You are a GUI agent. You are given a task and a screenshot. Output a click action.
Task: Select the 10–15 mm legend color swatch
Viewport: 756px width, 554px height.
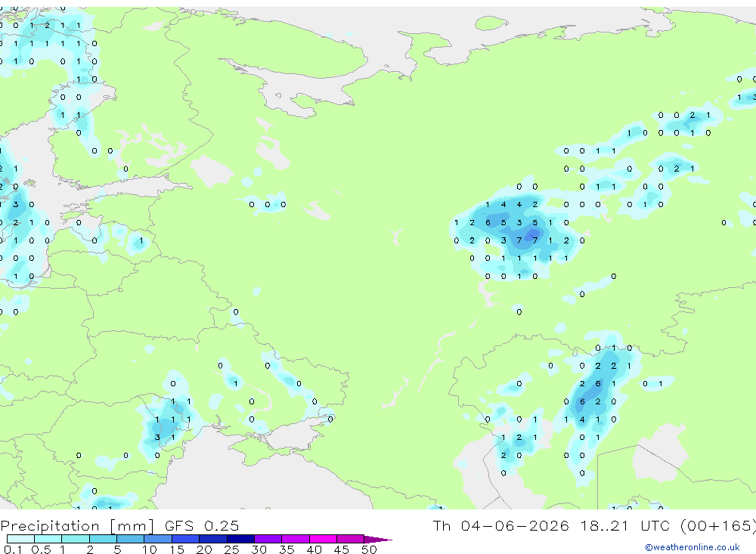pyautogui.click(x=158, y=539)
